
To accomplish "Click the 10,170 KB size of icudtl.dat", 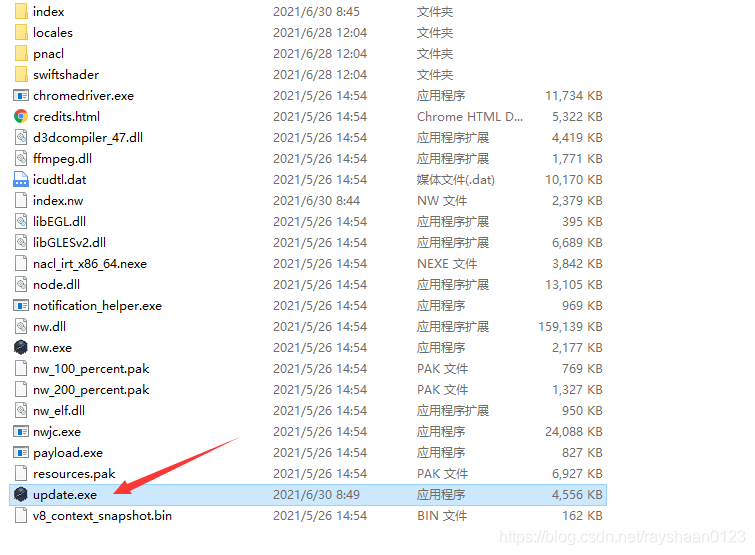I will [x=573, y=180].
